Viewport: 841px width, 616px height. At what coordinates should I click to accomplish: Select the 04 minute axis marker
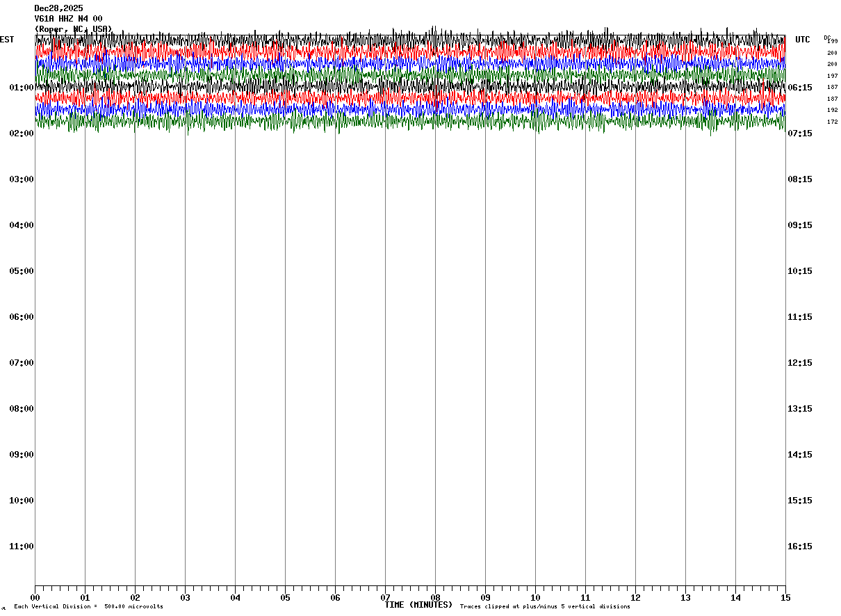[x=235, y=598]
